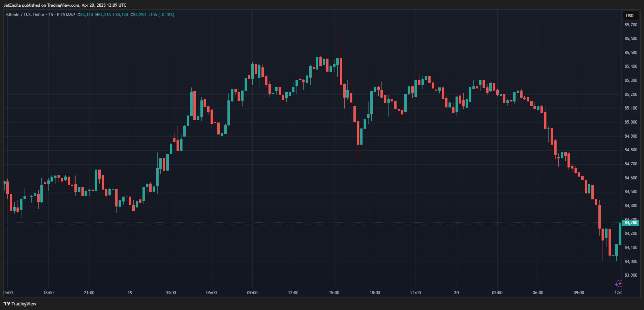
Task: Click the green 84,280 current price label
Action: pyautogui.click(x=631, y=223)
